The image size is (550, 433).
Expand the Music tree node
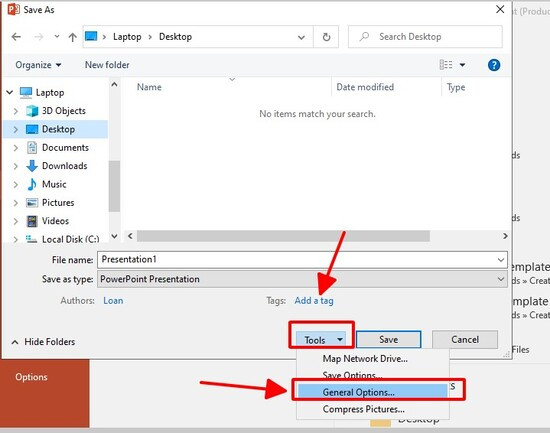[x=15, y=184]
